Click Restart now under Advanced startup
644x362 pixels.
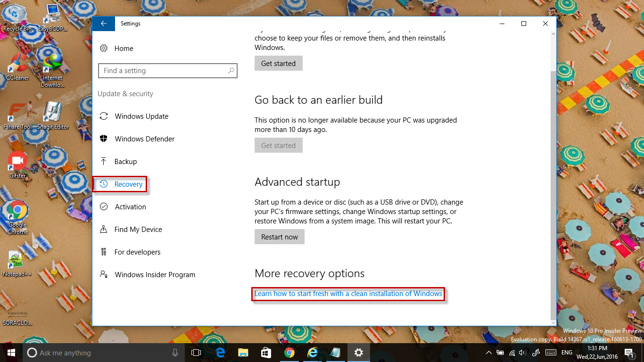pos(279,237)
